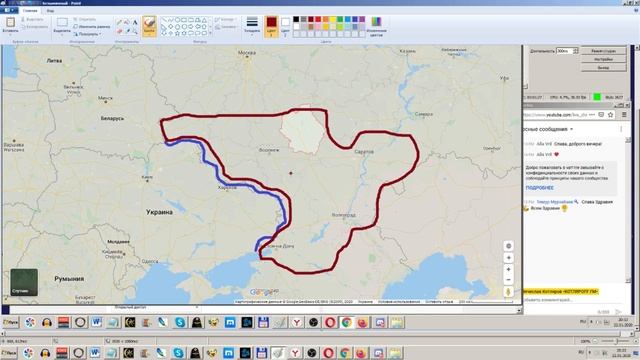The image size is (640, 360).
Task: Zoom out the map with minus button
Action: [x=508, y=280]
